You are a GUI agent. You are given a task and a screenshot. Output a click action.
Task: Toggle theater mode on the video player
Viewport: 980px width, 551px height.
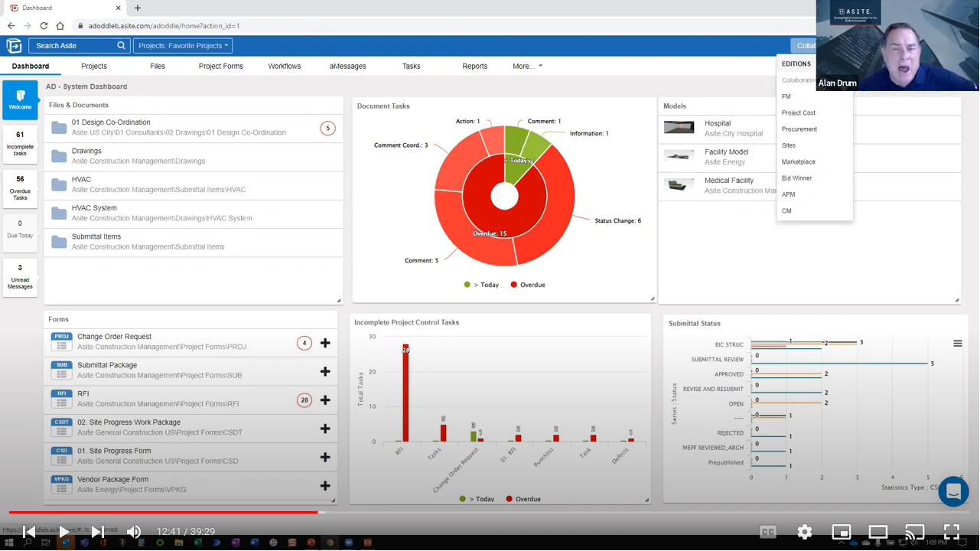(877, 531)
